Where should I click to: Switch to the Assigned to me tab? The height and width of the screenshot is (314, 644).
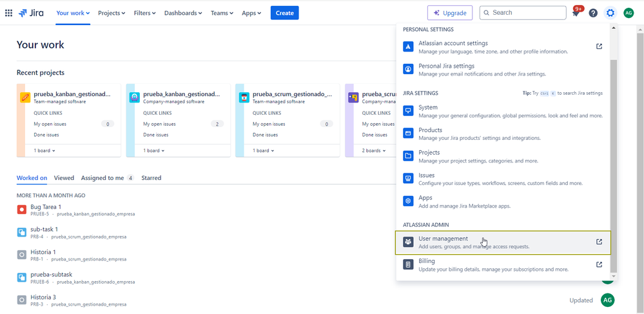[x=107, y=178]
